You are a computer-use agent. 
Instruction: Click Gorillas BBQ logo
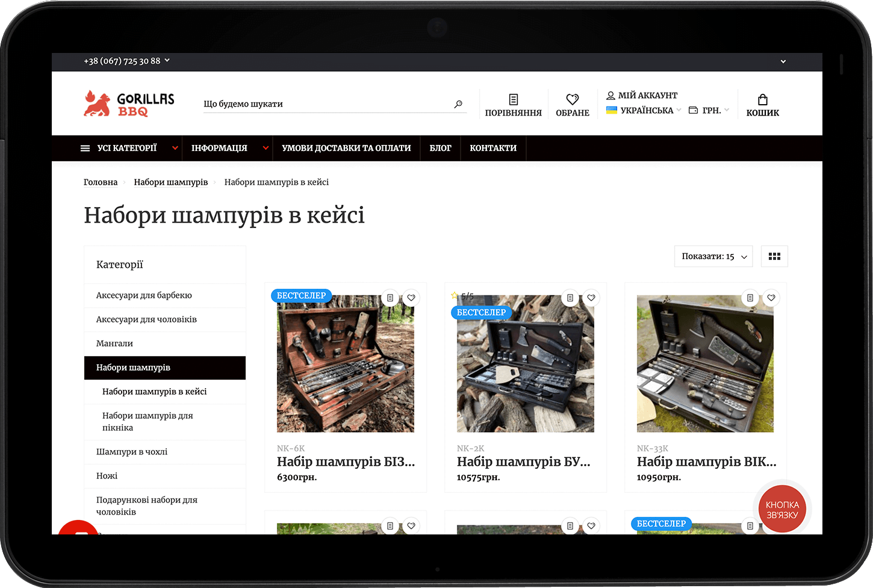(129, 104)
